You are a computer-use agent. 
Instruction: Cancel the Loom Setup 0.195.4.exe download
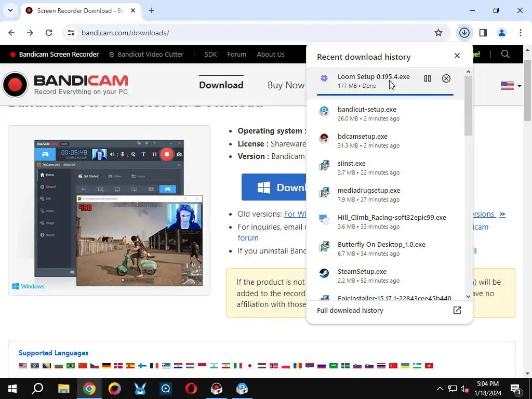(x=446, y=78)
